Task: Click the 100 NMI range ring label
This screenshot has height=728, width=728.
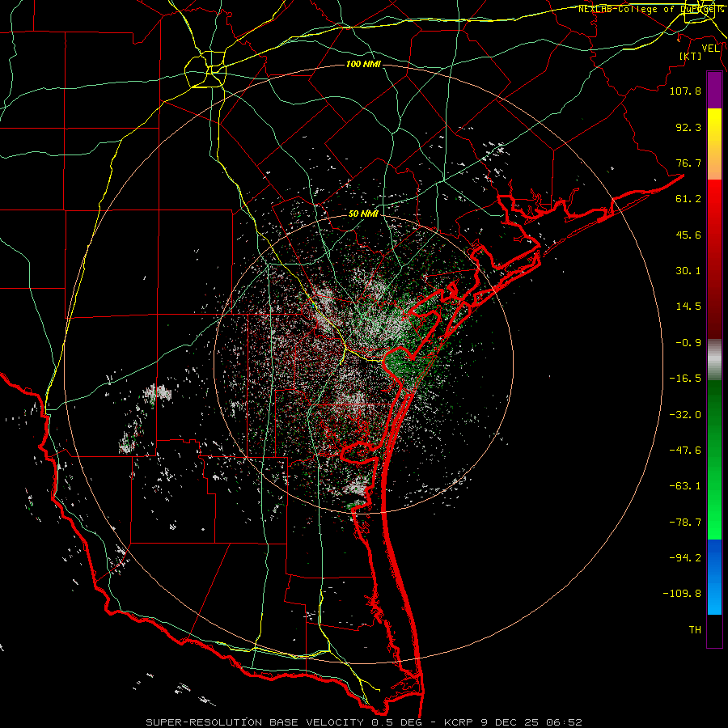Action: (363, 64)
